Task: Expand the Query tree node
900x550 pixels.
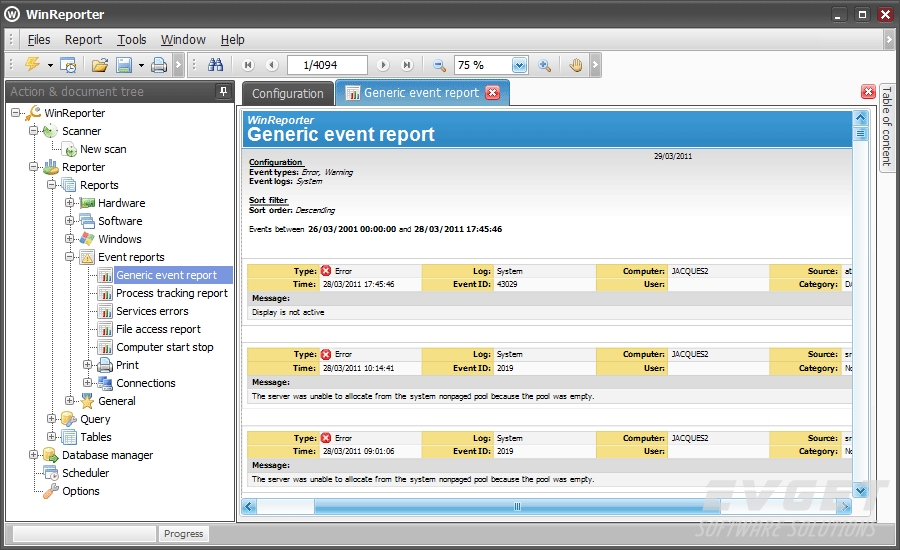Action: (x=52, y=419)
